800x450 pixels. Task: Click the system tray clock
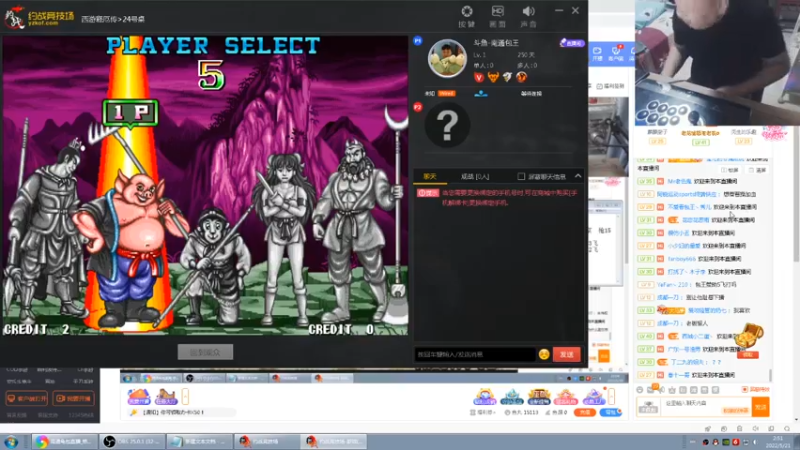(x=778, y=442)
